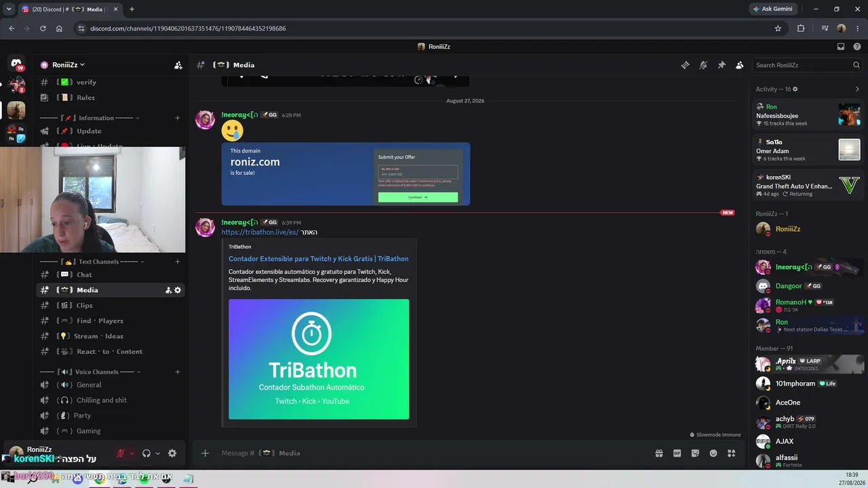Open the verify channel

[x=108, y=82]
